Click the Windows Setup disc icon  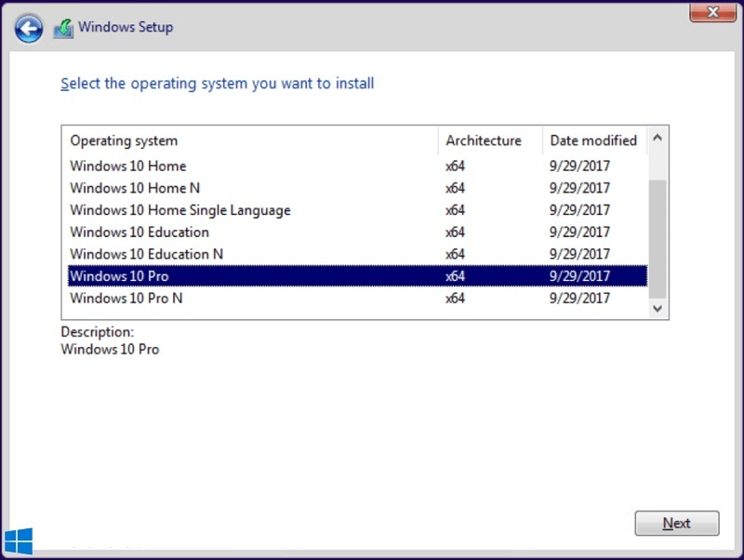click(62, 28)
